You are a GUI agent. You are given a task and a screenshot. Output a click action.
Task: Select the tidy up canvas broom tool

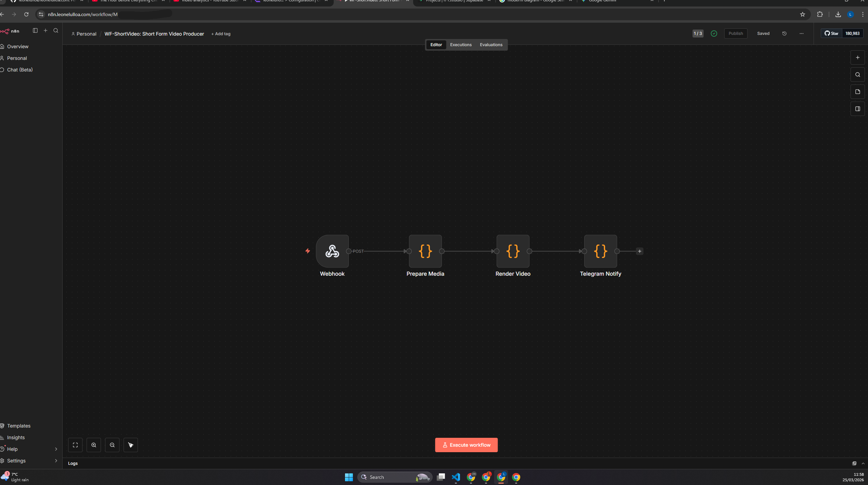(131, 445)
